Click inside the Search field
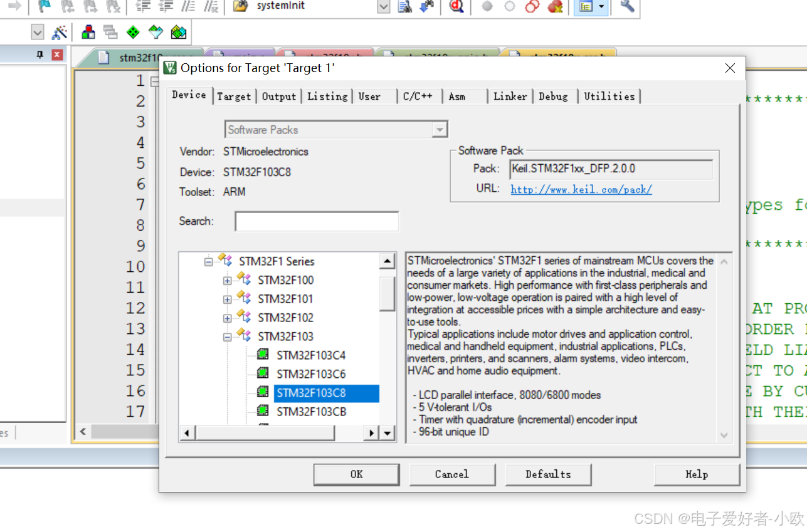The image size is (807, 532). point(316,221)
